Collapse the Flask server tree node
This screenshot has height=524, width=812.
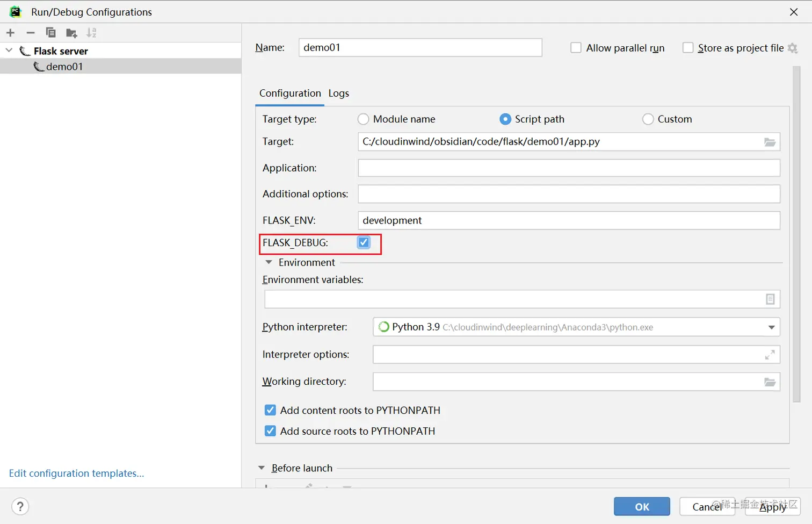[x=9, y=51]
